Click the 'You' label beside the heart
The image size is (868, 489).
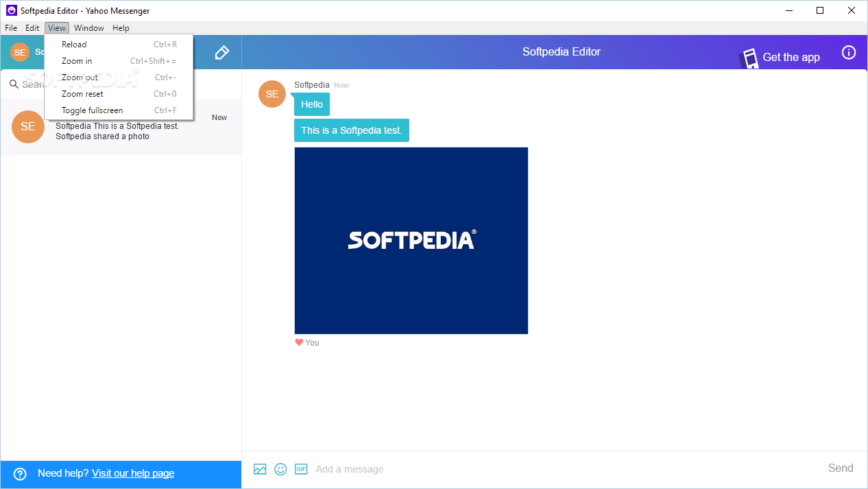(x=313, y=343)
